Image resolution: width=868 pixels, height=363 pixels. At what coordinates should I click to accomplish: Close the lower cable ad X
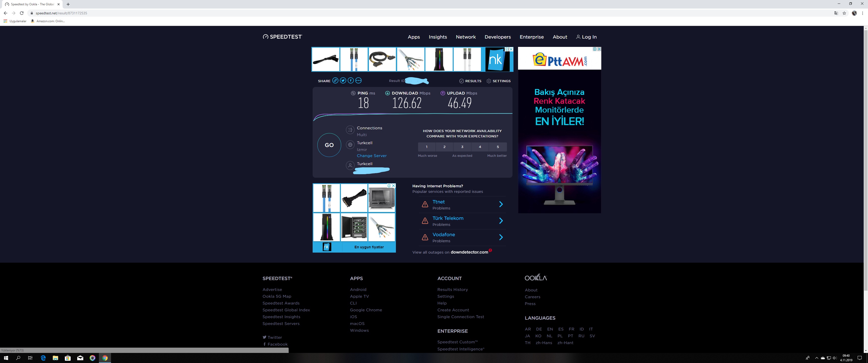(393, 186)
